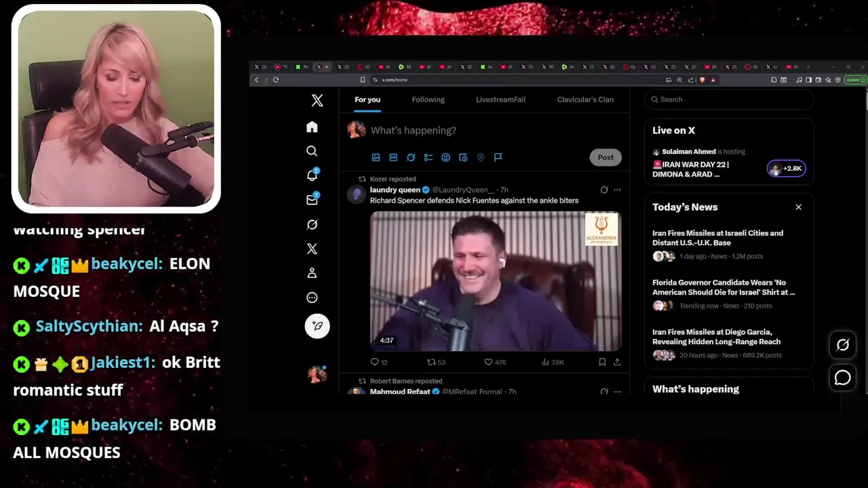The width and height of the screenshot is (868, 488).
Task: Open more options on laundry queen post
Action: pos(617,190)
